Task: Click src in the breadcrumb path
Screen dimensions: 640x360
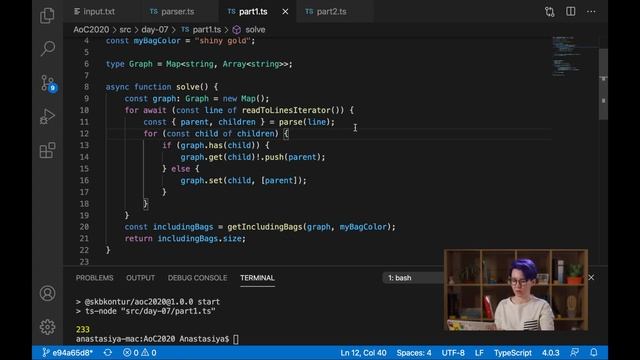Action: pyautogui.click(x=125, y=29)
